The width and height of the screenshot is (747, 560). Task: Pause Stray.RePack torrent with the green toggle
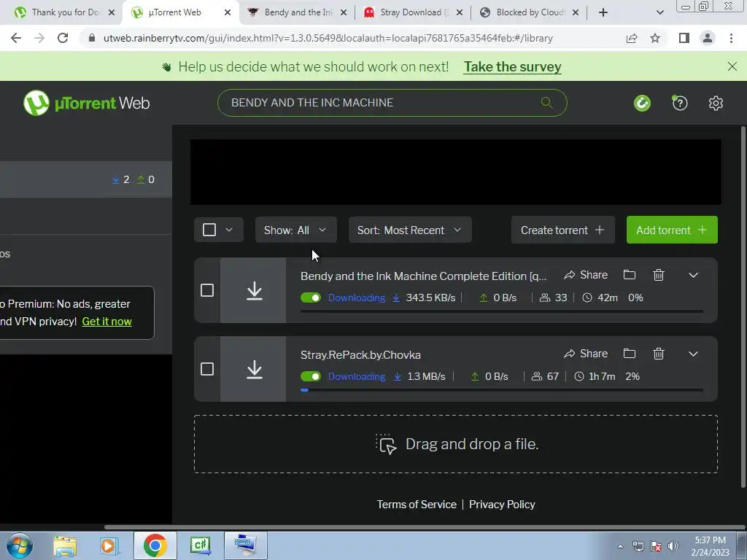(311, 376)
